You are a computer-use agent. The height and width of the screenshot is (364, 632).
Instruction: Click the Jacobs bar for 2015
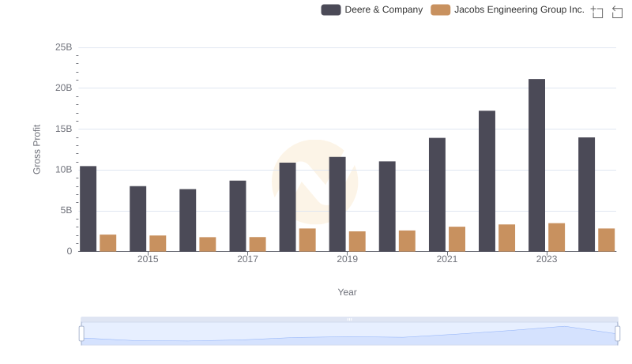click(157, 244)
